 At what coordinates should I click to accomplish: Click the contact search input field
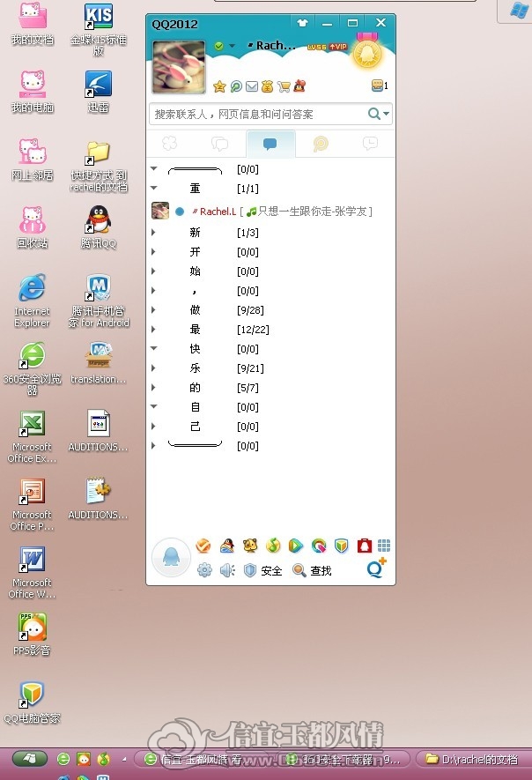point(258,114)
